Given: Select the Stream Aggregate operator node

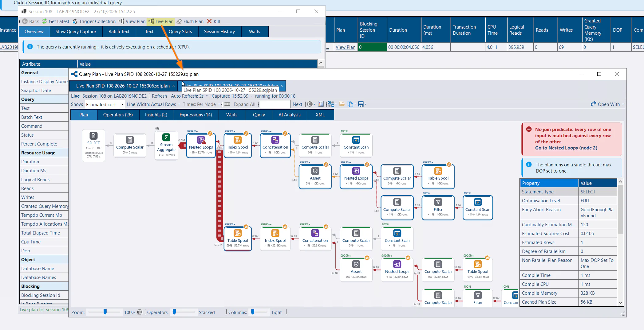Looking at the screenshot, I should [166, 145].
